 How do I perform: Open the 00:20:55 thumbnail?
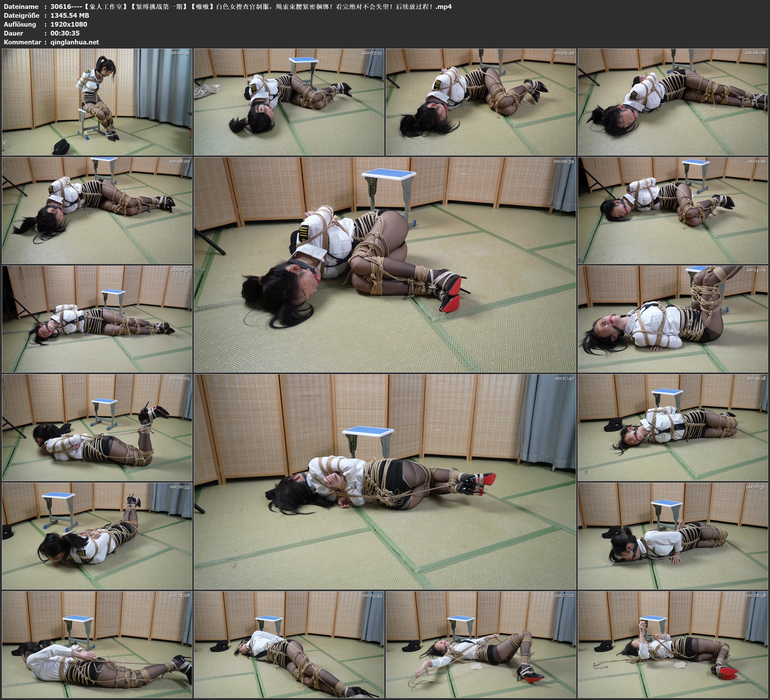pos(97,536)
